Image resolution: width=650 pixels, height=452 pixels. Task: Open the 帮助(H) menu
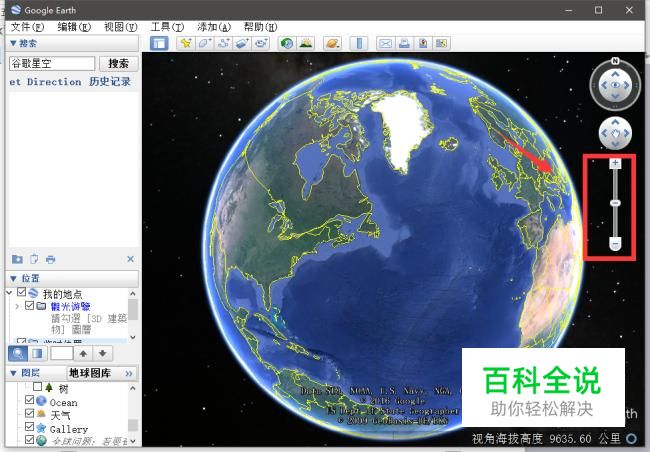(260, 27)
